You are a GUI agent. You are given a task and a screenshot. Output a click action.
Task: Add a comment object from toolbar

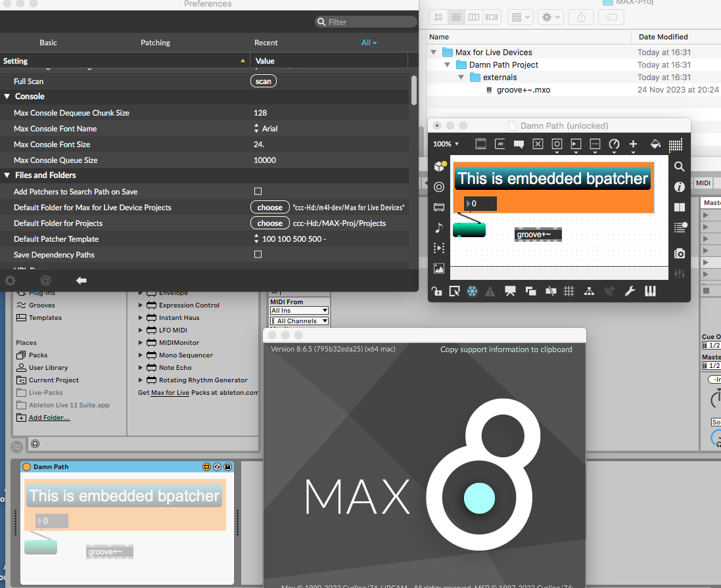tap(519, 144)
